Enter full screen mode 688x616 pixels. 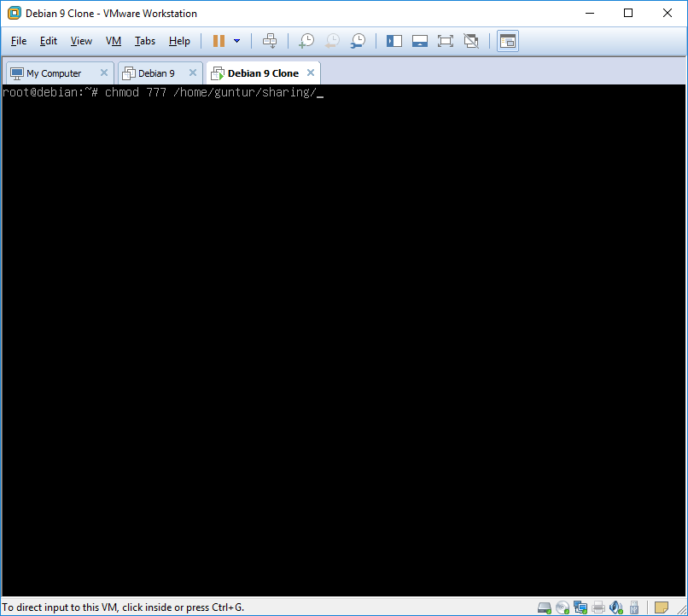tap(446, 41)
